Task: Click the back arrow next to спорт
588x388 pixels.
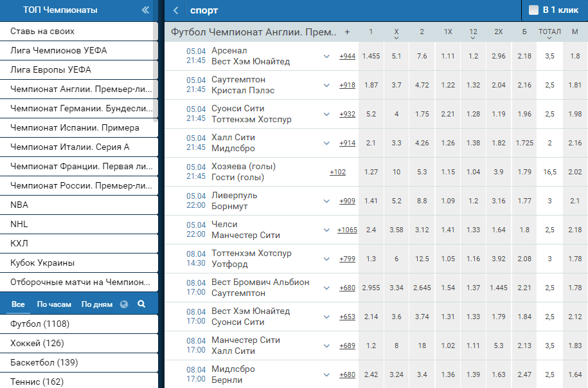Action: pos(176,10)
